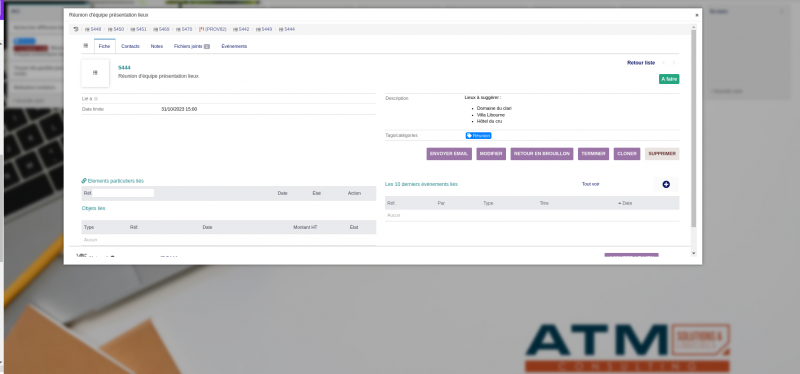Click Villa Libourne list item
Screen dimensions: 800x374
coord(491,115)
